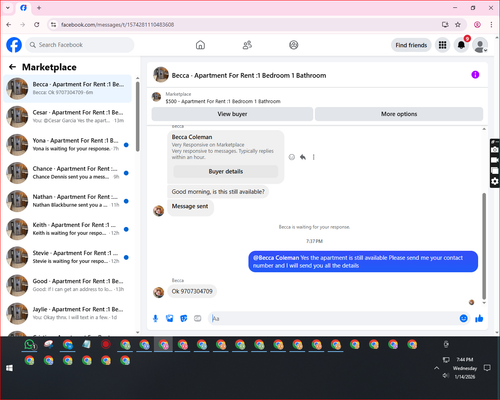
Task: Record a voice clip with the microphone
Action: coord(155,318)
